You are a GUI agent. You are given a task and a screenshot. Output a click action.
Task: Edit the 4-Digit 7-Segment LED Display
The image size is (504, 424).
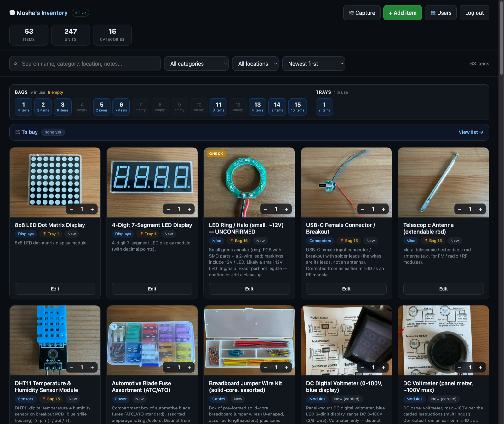click(x=152, y=289)
